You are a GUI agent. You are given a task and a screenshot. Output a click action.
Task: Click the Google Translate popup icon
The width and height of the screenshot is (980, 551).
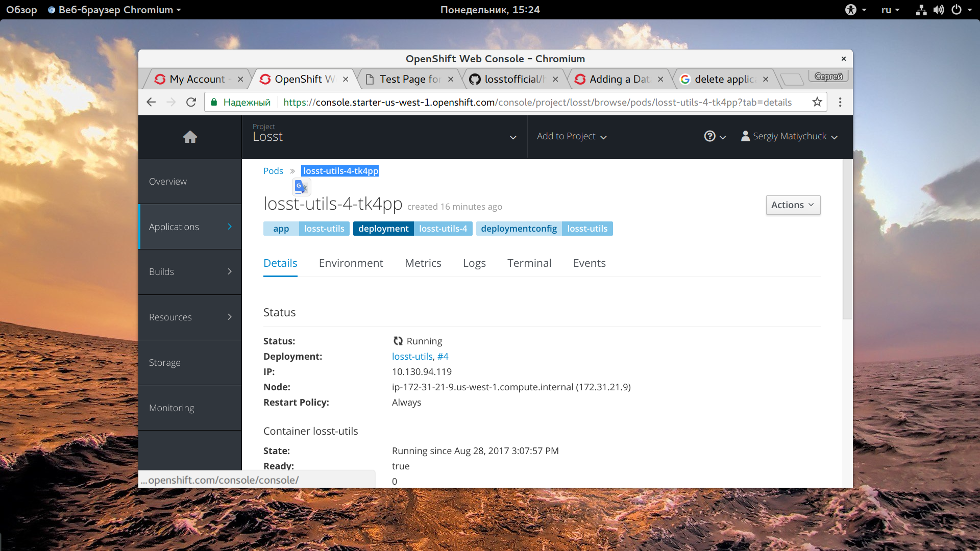(301, 187)
